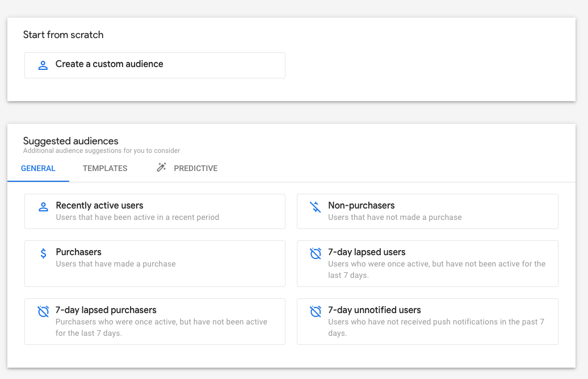Open the Non-purchasers suggested audience
This screenshot has width=588, height=379.
(427, 210)
